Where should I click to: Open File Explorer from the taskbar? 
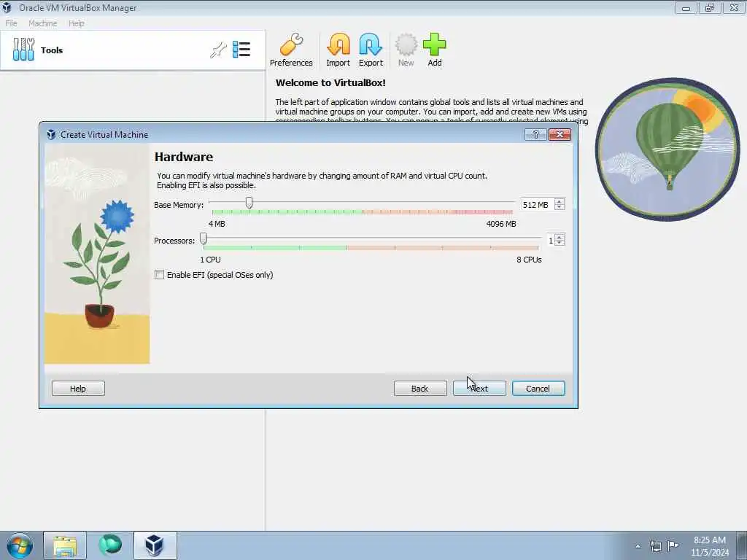click(x=65, y=545)
